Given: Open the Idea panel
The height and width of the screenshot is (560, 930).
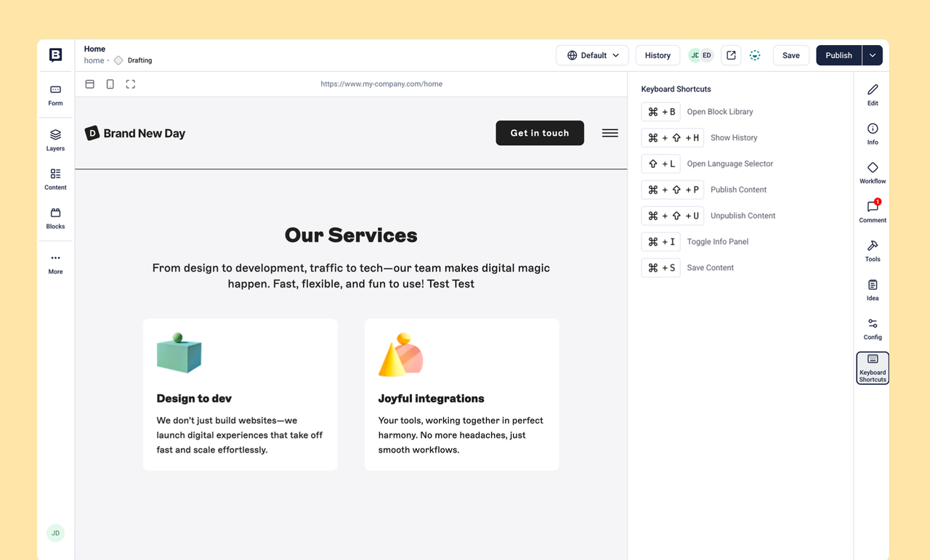Looking at the screenshot, I should tap(873, 291).
